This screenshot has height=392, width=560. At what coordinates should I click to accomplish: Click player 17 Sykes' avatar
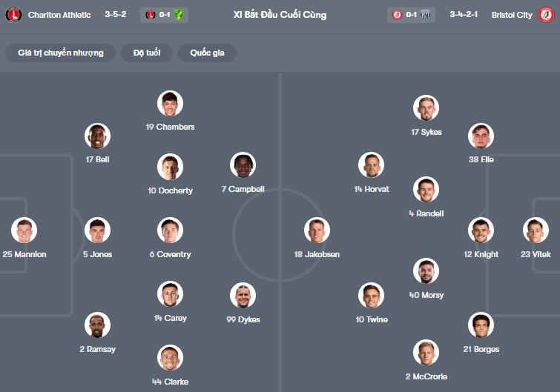click(426, 108)
